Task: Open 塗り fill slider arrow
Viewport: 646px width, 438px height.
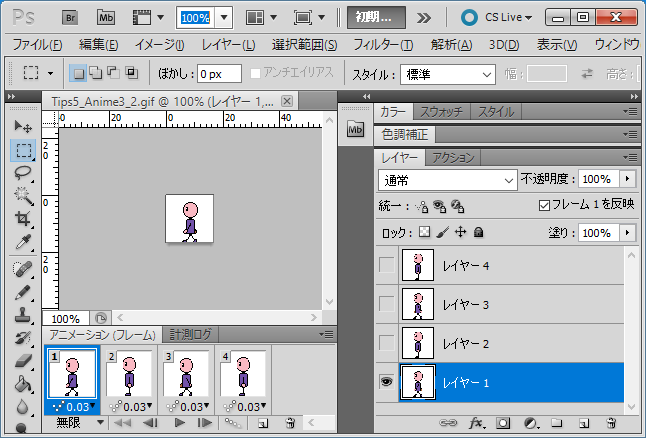Action: pos(627,233)
